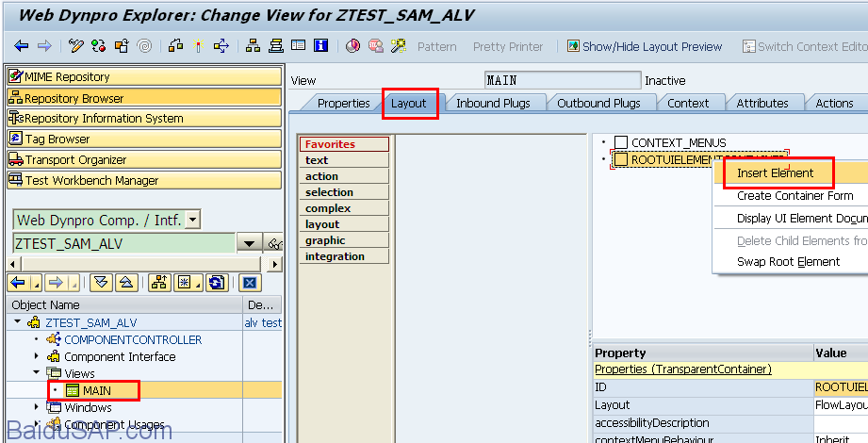This screenshot has width=868, height=443.
Task: Select the ROOTUIELEMENTCONTAINER node icon
Action: 620,159
